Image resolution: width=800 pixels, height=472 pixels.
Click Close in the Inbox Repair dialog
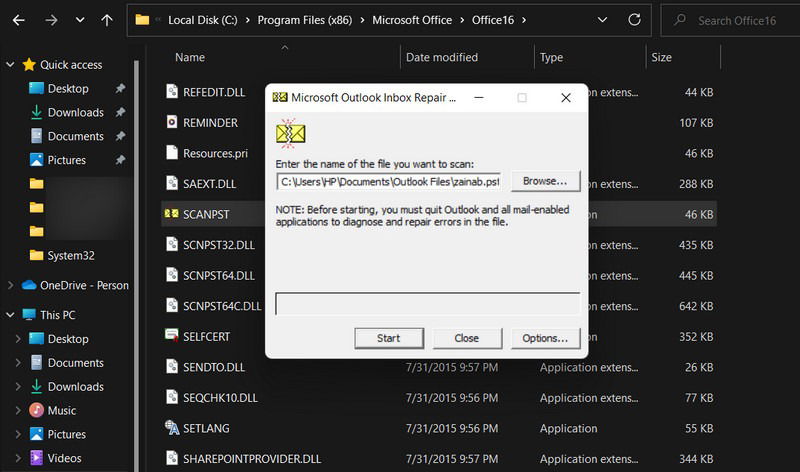coord(467,338)
